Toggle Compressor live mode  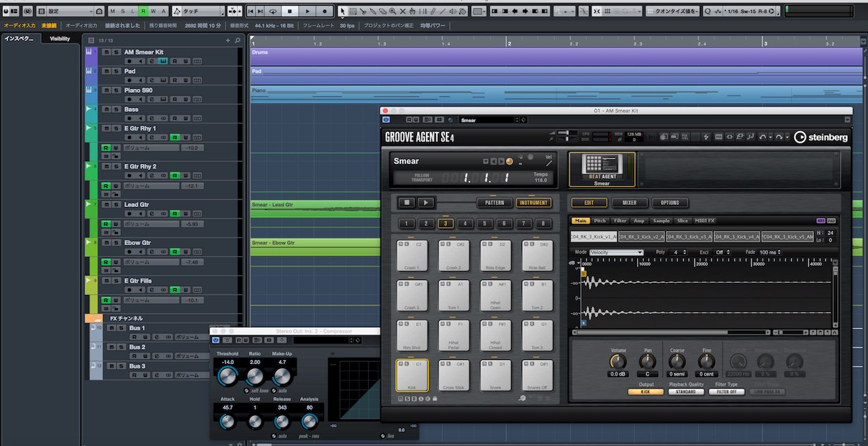pos(383,436)
